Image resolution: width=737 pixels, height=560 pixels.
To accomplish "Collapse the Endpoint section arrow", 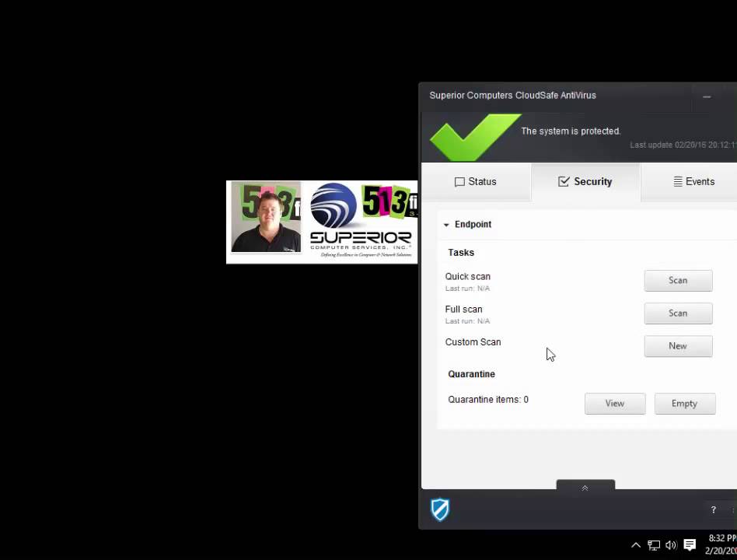I will (x=446, y=225).
